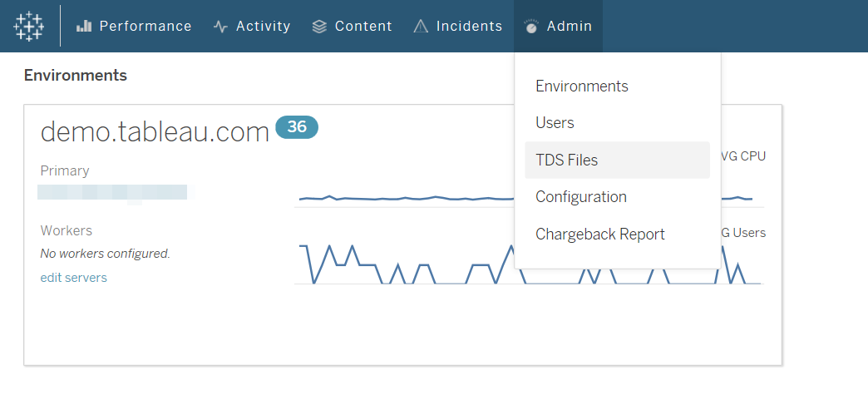This screenshot has width=868, height=395.
Task: Click the Admin gauge icon
Action: pyautogui.click(x=531, y=27)
